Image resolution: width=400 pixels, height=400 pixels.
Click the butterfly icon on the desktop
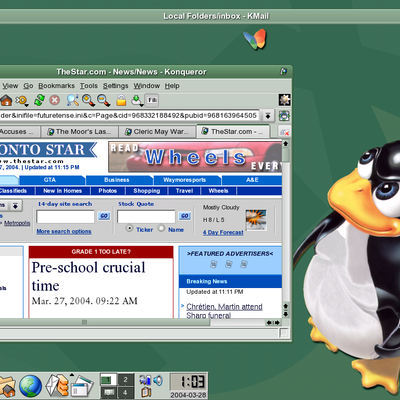(255, 39)
